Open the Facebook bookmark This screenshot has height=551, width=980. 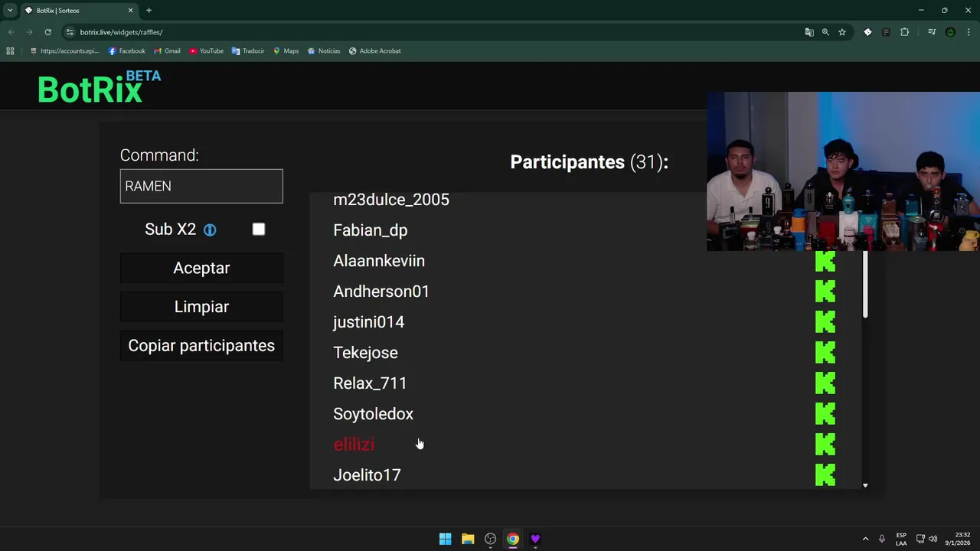click(x=126, y=51)
